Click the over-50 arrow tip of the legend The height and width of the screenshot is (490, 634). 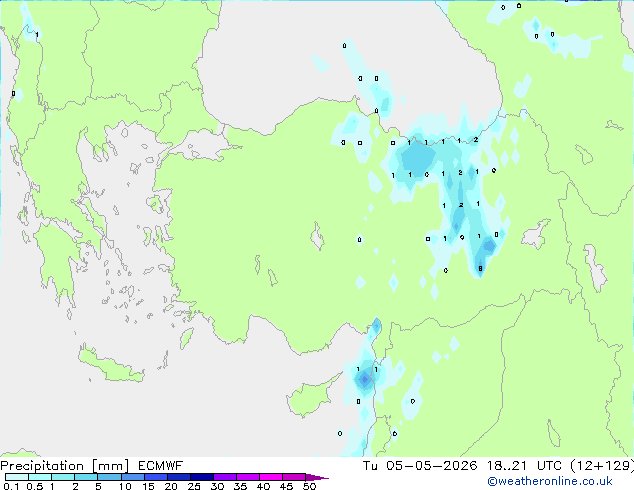[x=317, y=477]
